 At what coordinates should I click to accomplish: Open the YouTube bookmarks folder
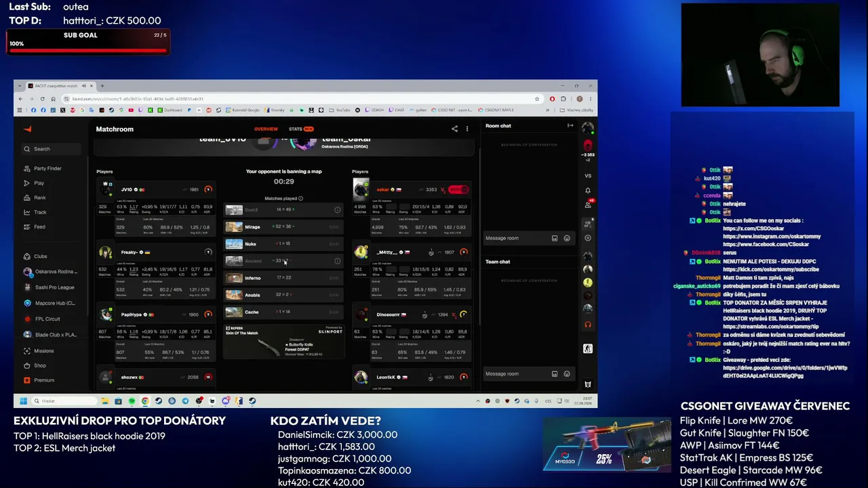pyautogui.click(x=340, y=110)
